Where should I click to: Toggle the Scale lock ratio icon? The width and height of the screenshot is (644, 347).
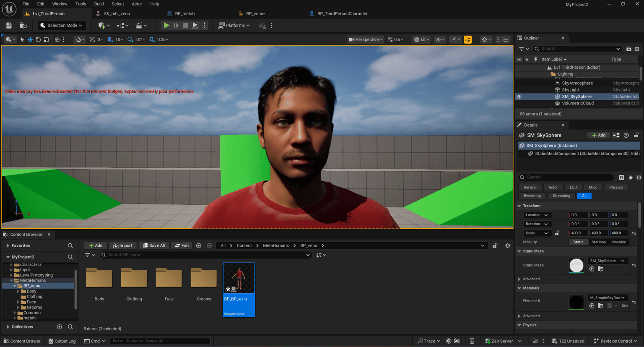tap(557, 233)
